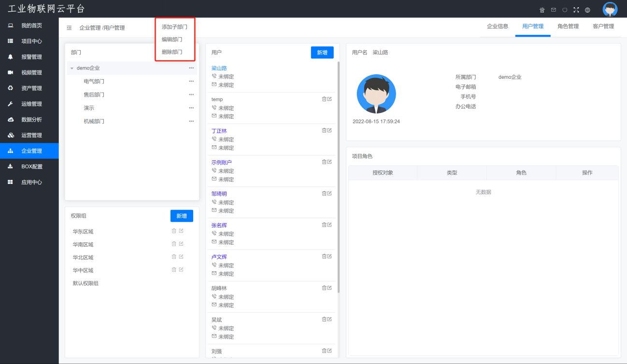Toggle fullscreen with the expand arrows icon

pos(576,10)
